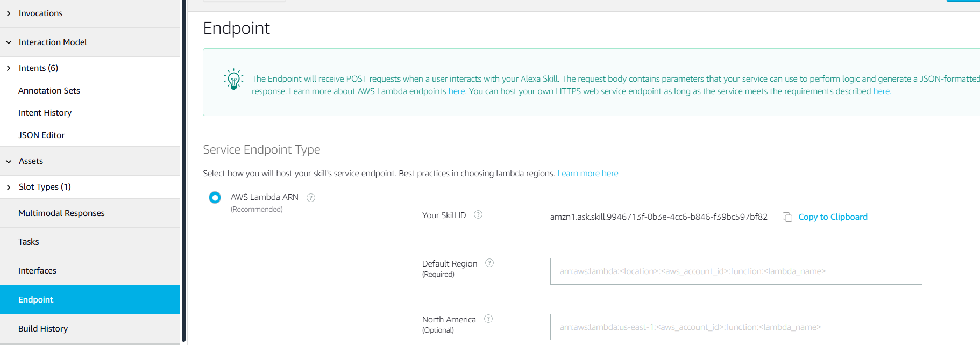Select the AWS Lambda ARN radio button

tap(215, 198)
